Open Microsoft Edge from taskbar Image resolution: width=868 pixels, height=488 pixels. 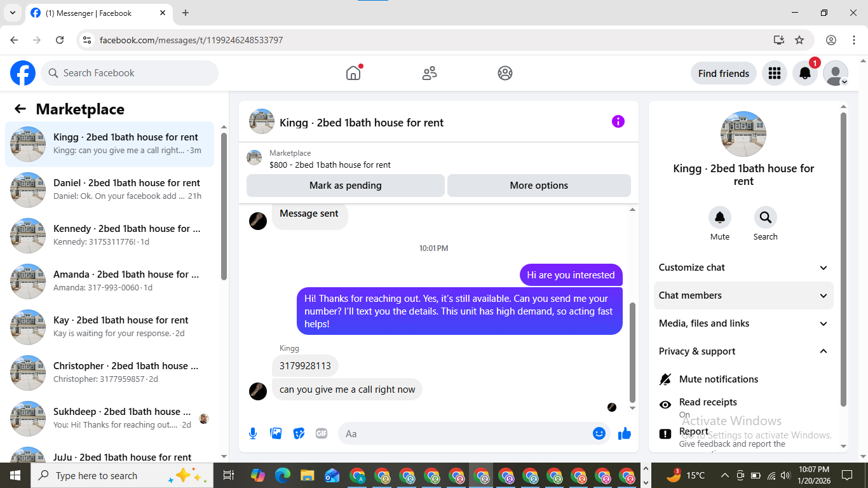[x=283, y=475]
